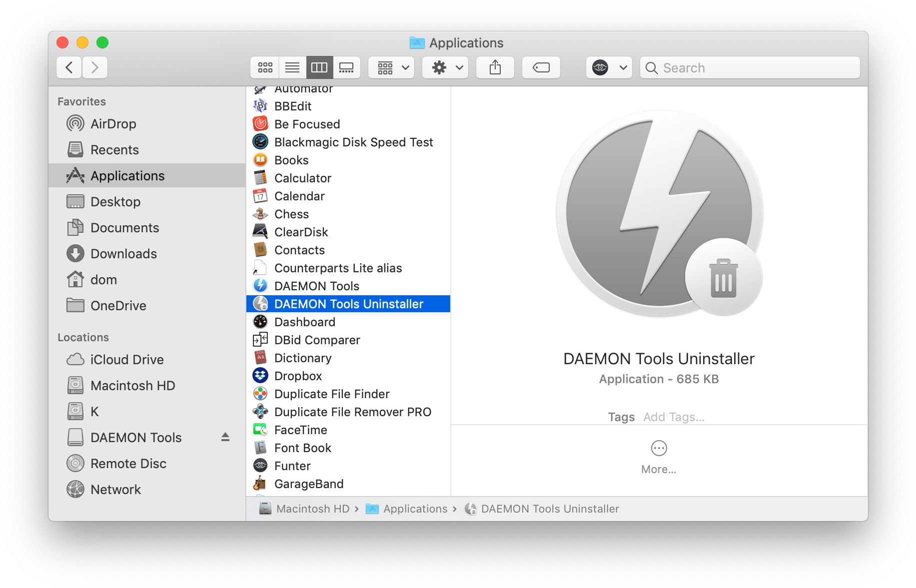
Task: Select the Dictionary app icon
Action: (260, 358)
